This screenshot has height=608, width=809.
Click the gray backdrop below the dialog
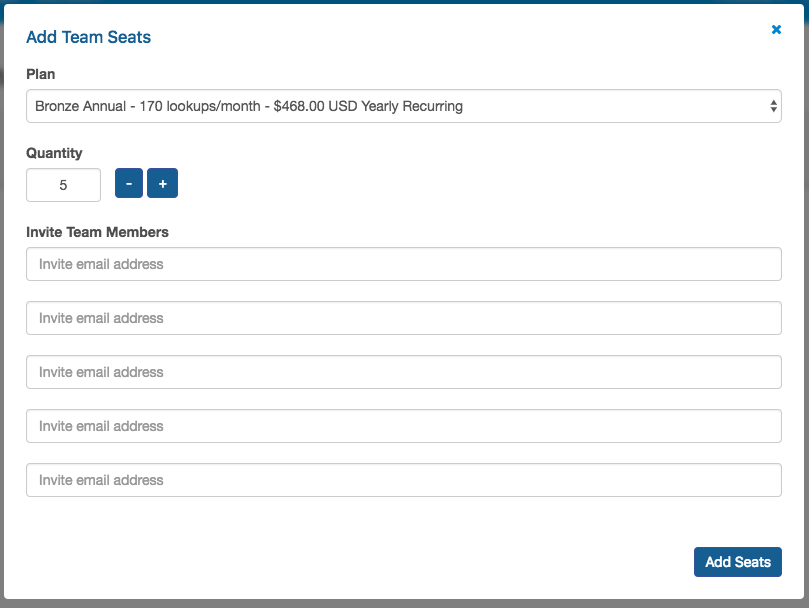coord(404,604)
